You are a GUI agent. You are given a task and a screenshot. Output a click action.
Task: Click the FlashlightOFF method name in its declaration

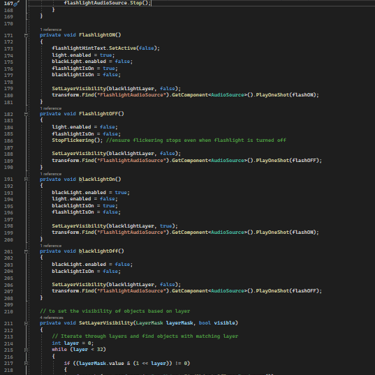pos(99,114)
